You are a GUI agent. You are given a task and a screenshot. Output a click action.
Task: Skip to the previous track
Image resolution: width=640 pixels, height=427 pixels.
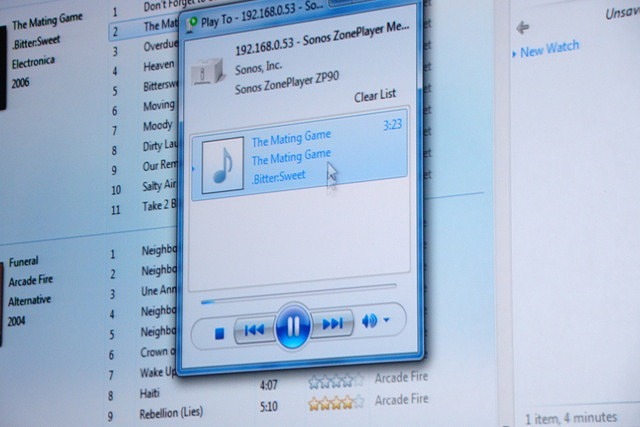[x=254, y=329]
